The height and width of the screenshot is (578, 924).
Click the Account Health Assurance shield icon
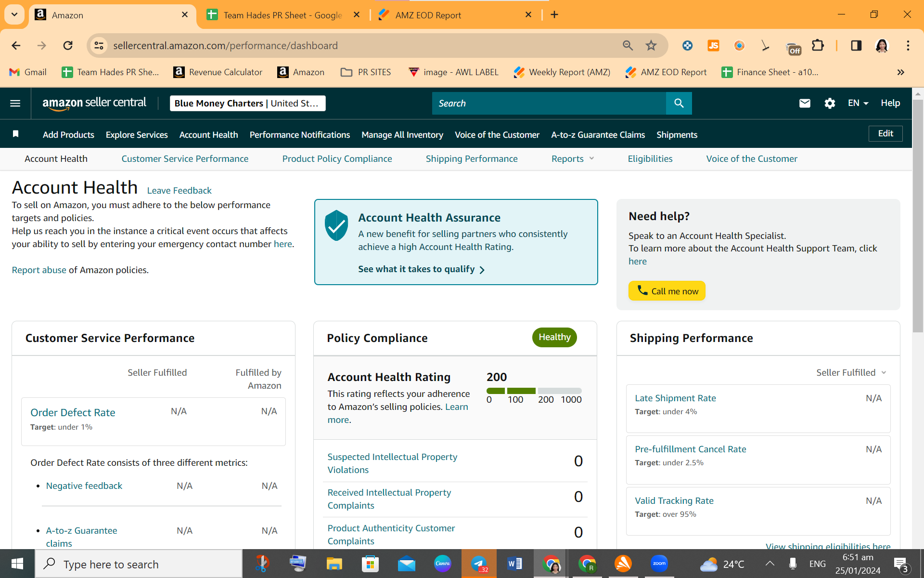(336, 225)
